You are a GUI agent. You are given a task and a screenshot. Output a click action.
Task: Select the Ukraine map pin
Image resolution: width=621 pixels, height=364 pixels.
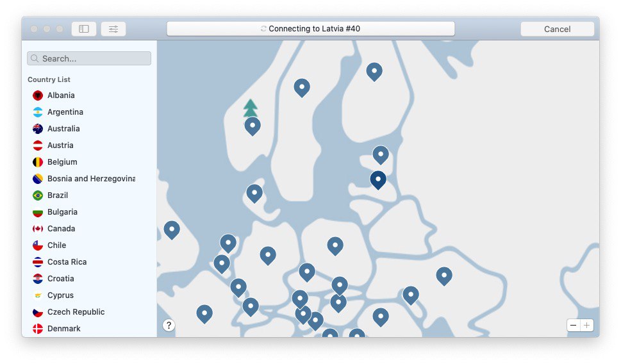(444, 276)
